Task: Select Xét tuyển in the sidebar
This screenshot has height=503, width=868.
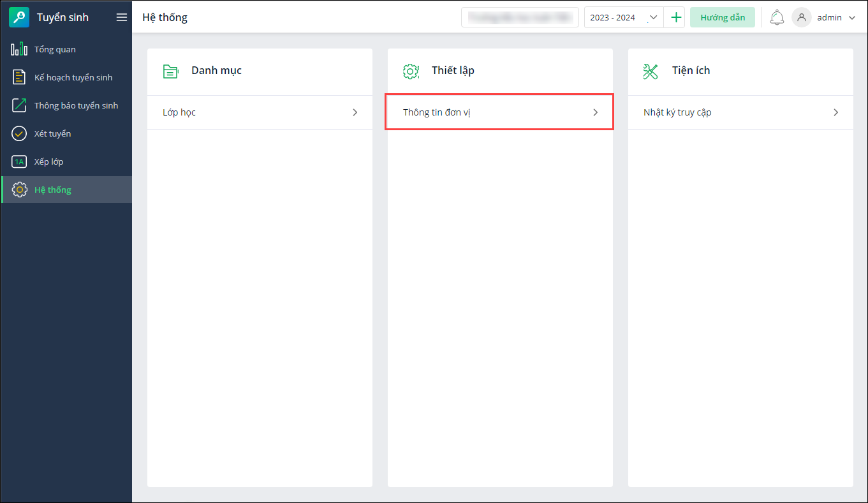Action: 52,133
